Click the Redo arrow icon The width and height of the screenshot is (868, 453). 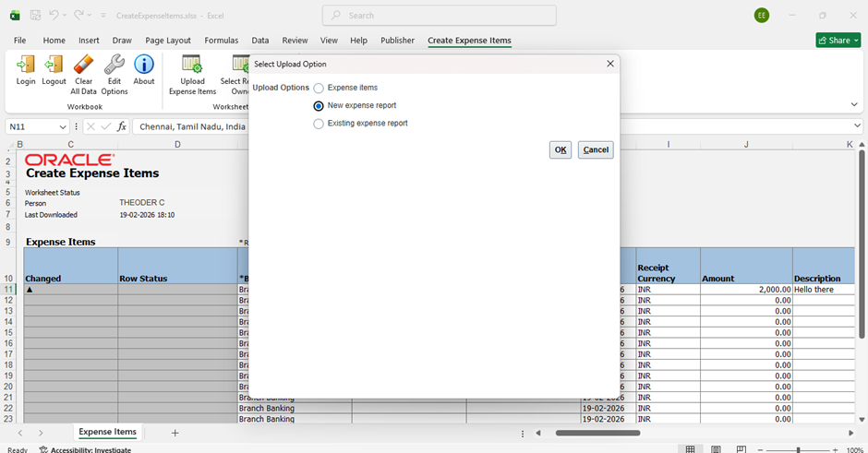coord(79,16)
